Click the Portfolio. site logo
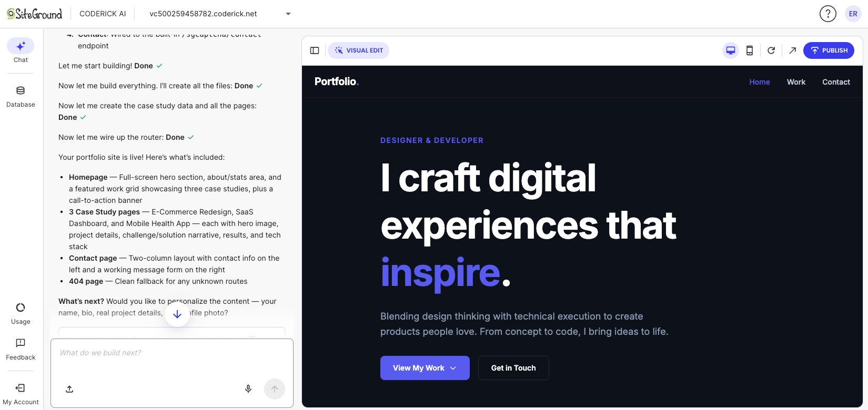Viewport: 868px width, 410px height. (337, 81)
